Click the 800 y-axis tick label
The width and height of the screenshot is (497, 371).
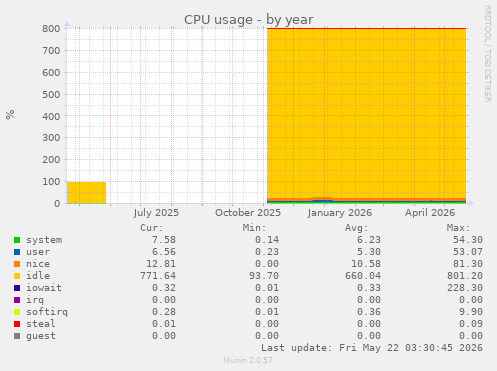tap(51, 29)
